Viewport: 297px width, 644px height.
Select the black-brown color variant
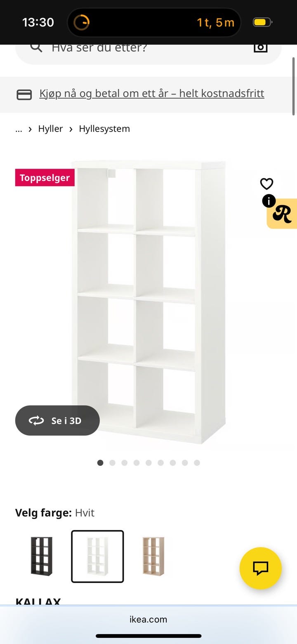tap(42, 556)
